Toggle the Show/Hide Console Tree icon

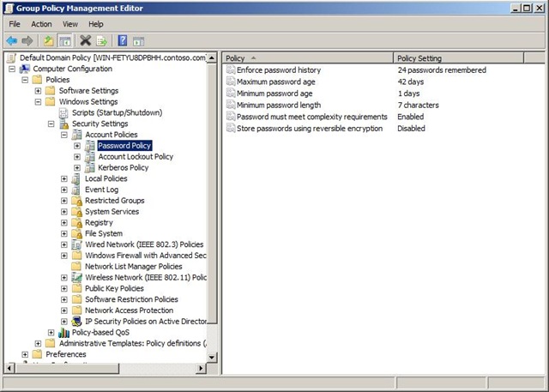[65, 41]
